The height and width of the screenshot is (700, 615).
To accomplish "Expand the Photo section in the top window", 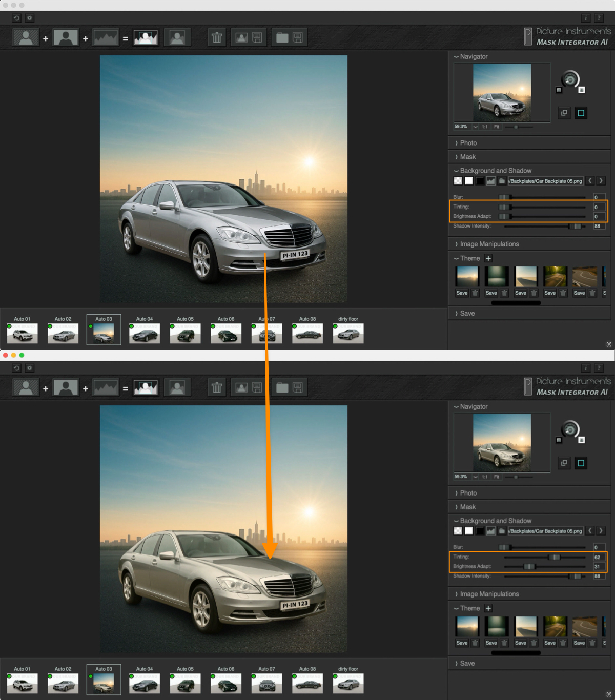I will pos(468,143).
